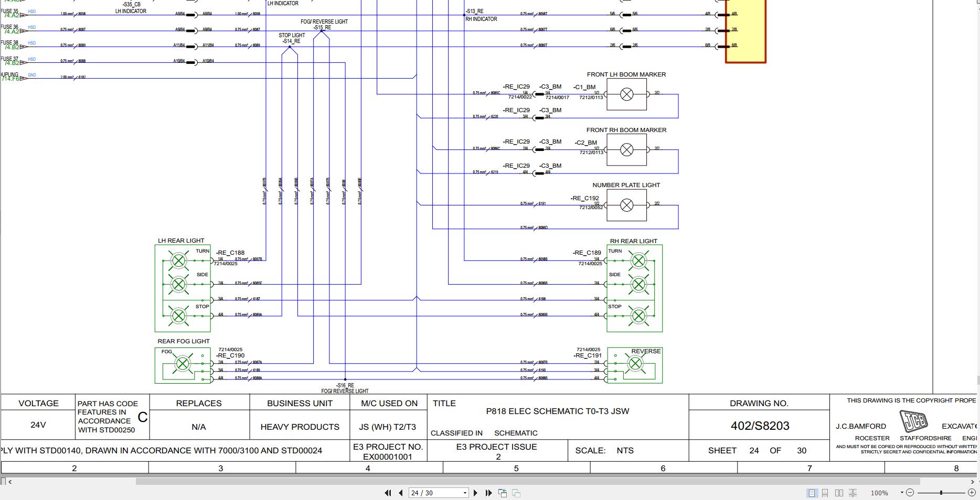Click the REVERSE lamp symbol
Screen dimensions: 980x500
(635, 364)
